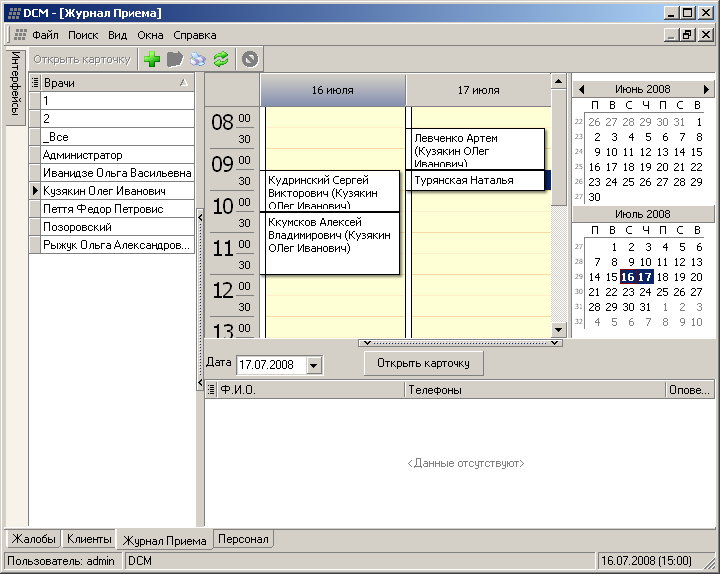Click the 16 июля day header
The height and width of the screenshot is (574, 720).
[333, 90]
